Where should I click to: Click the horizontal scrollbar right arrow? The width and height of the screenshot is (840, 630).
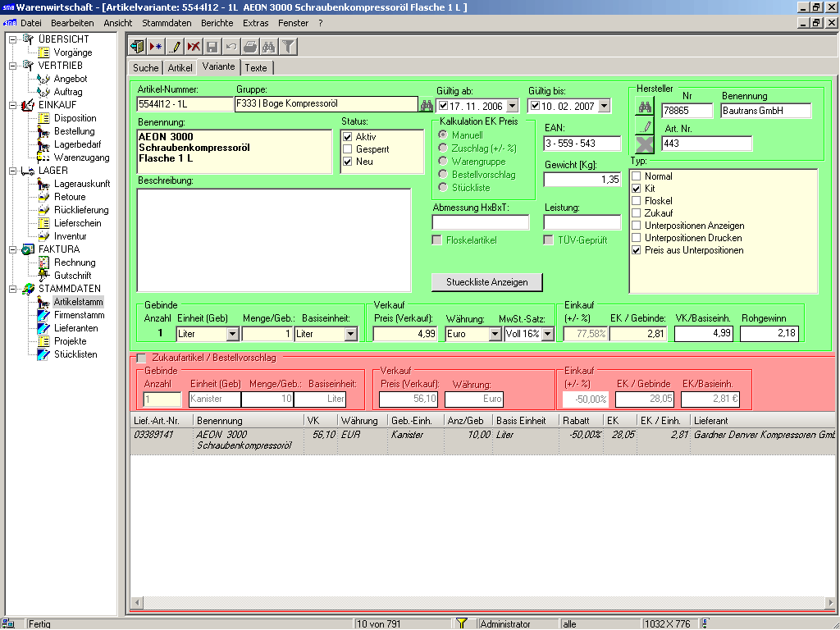coord(830,603)
